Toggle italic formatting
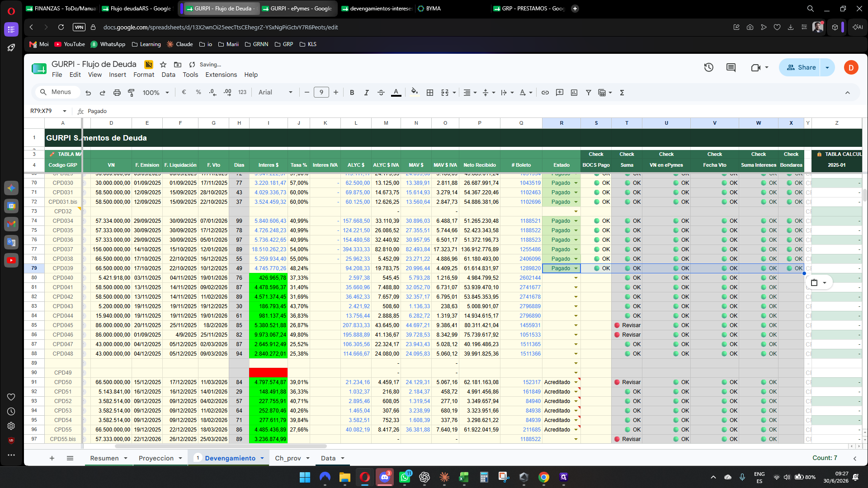The image size is (868, 488). click(x=367, y=93)
